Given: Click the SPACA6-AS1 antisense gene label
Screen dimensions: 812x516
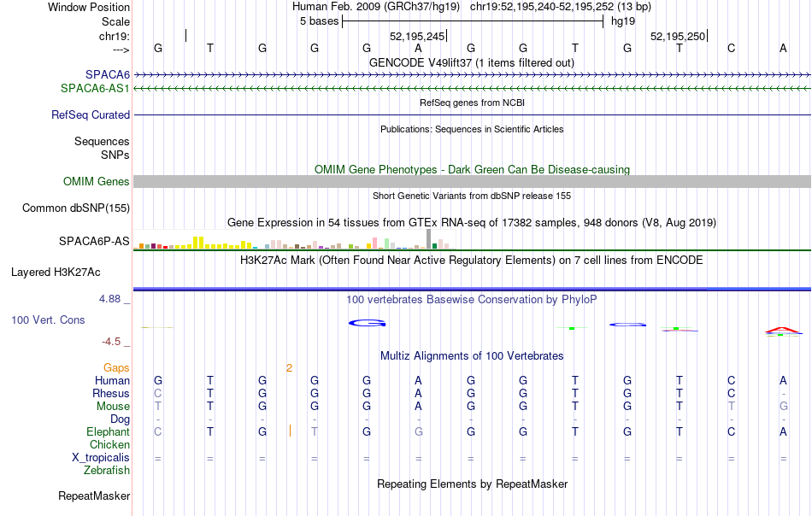Looking at the screenshot, I should pyautogui.click(x=95, y=89).
